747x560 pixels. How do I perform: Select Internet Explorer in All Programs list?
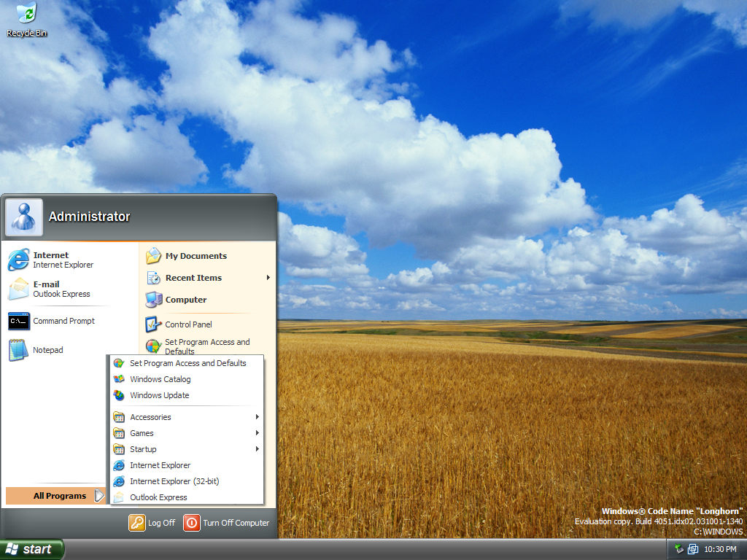click(187, 465)
